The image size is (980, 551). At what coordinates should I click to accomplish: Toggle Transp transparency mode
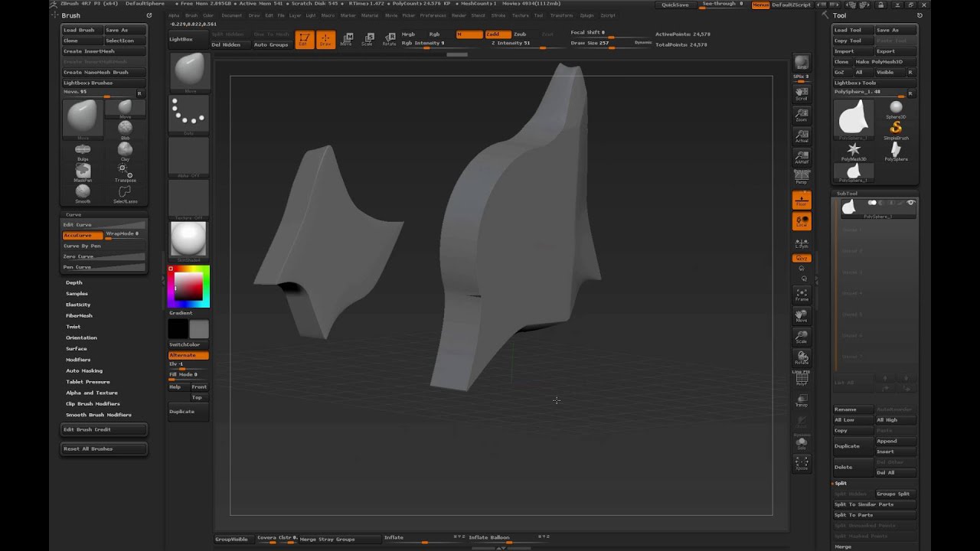[802, 400]
